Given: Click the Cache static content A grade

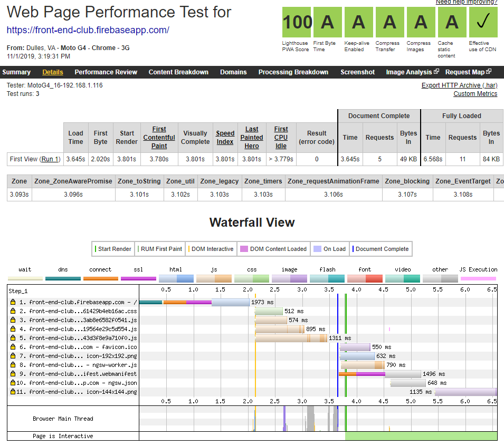Looking at the screenshot, I should [452, 22].
